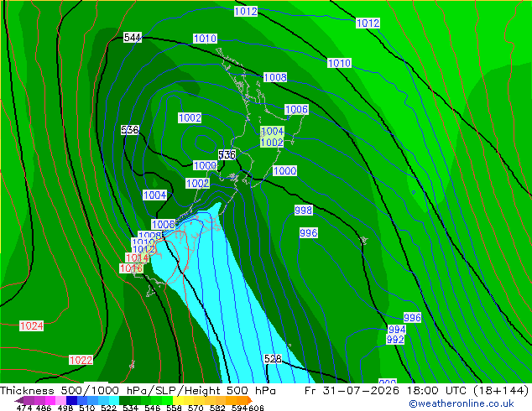Click the legend value 498

65,408
